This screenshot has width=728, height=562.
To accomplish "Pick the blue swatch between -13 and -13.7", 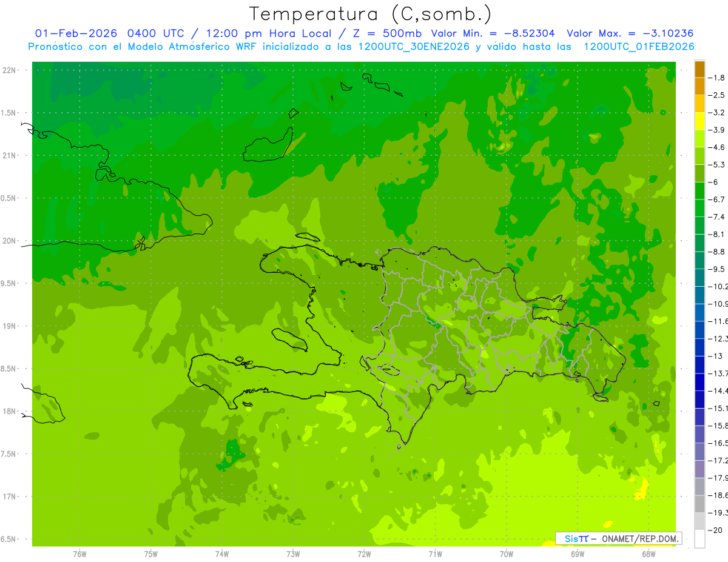I will coord(699,365).
